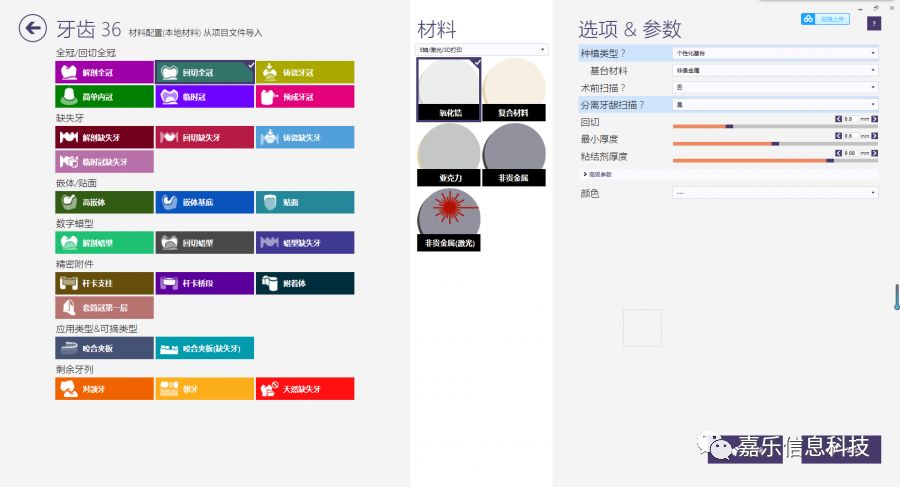Screen dimensions: 900x487
Task: Select the 蜡型缺失牙 waxup pontic tile
Action: click(305, 242)
